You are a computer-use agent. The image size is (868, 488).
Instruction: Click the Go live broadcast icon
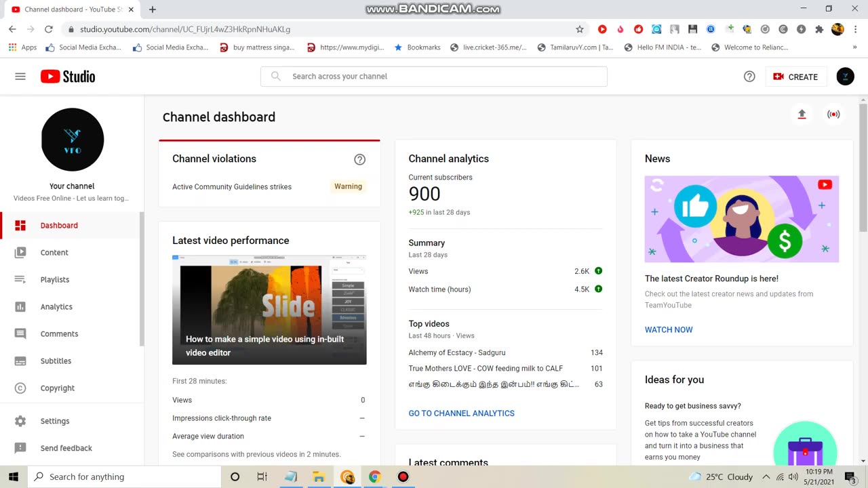[x=833, y=115]
